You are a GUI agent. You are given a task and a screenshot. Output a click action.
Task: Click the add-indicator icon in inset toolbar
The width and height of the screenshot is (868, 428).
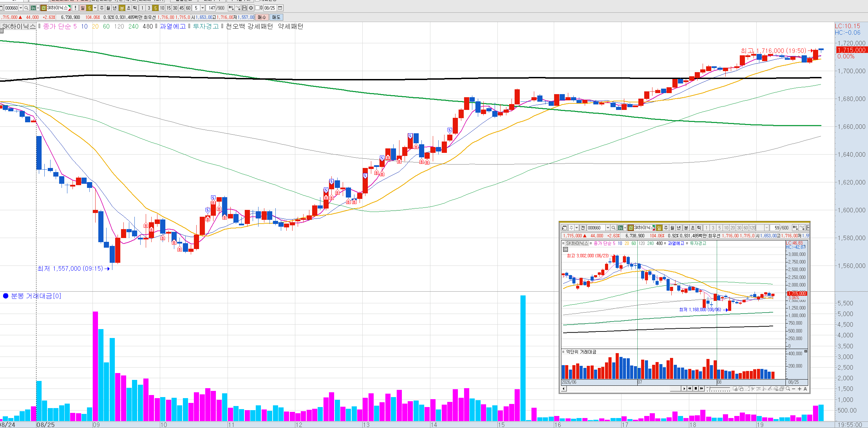point(802,228)
